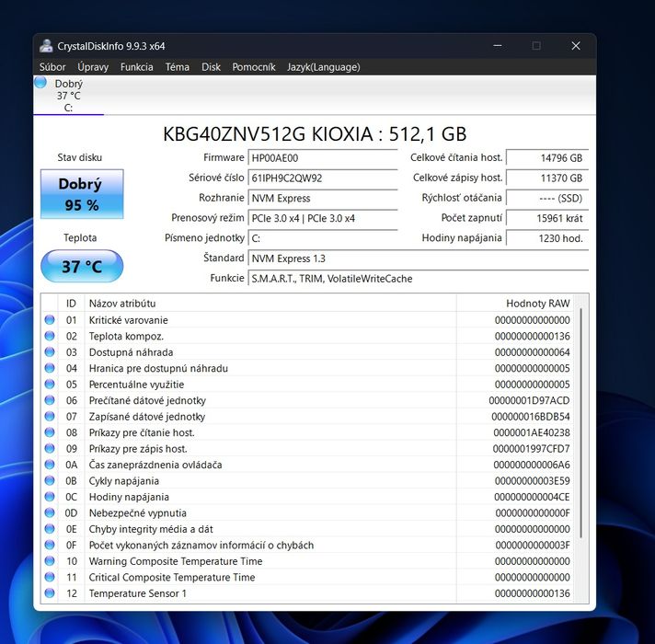Click the serial number field 61IPH9C2QW92
The height and width of the screenshot is (644, 655).
pyautogui.click(x=323, y=178)
